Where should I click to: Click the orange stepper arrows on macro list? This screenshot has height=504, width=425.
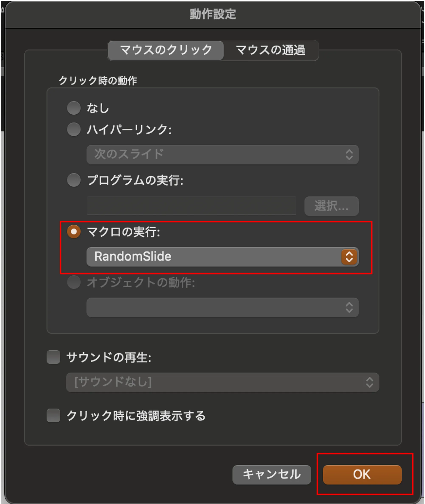[349, 257]
